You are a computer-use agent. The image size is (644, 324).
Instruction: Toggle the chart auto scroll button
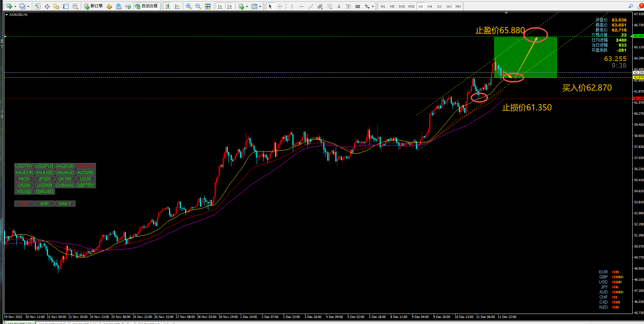click(220, 6)
